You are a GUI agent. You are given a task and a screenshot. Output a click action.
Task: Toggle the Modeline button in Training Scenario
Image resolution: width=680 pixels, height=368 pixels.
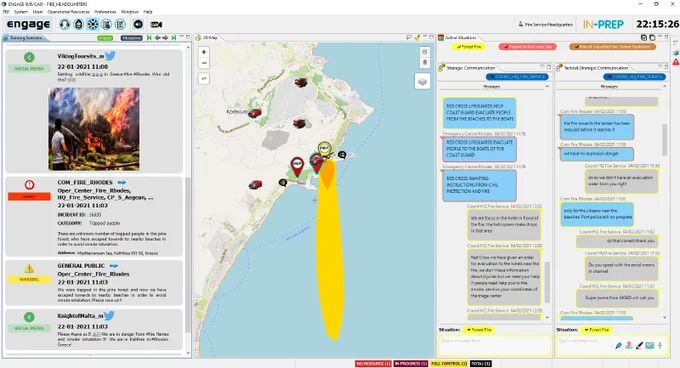click(x=131, y=38)
